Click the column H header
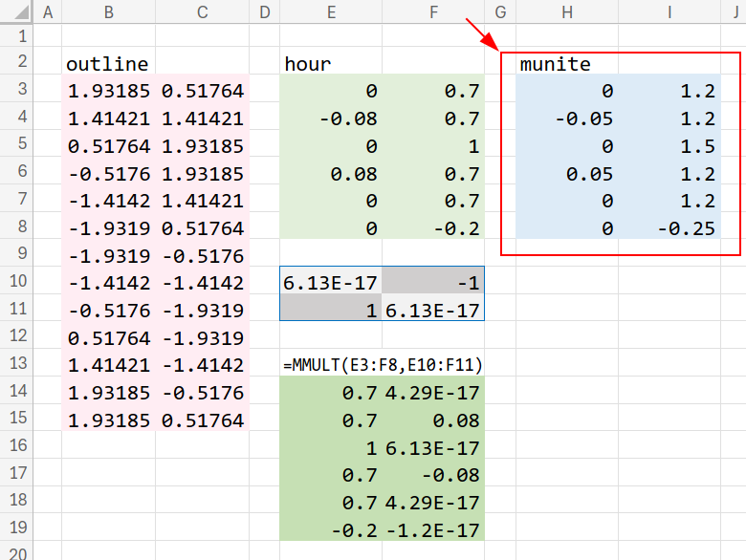Screen dimensions: 746x560 coord(567,12)
